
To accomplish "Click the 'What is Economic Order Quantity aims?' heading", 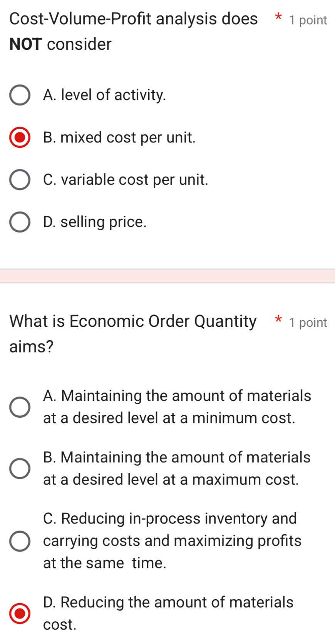I will [x=133, y=333].
